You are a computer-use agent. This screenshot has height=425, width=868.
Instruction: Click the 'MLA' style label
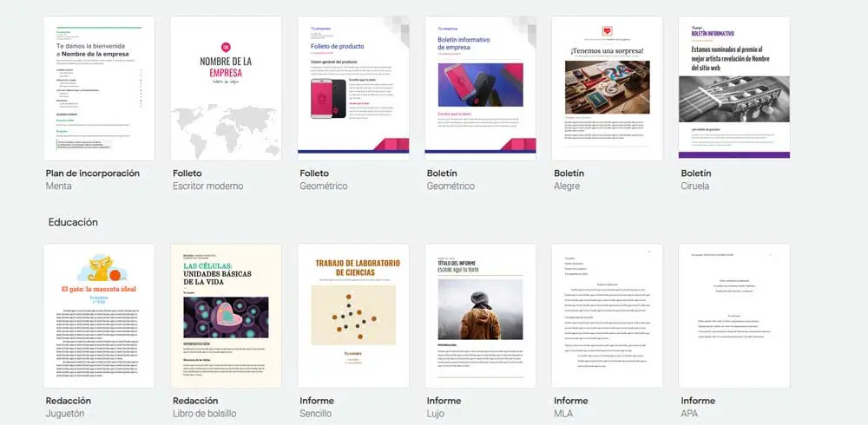(563, 414)
